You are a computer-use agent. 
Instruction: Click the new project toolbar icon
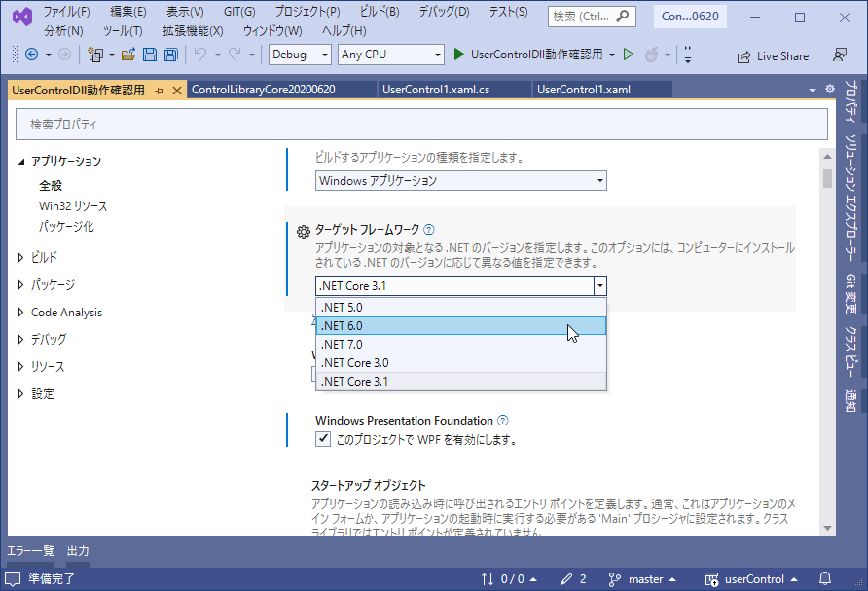pyautogui.click(x=95, y=55)
